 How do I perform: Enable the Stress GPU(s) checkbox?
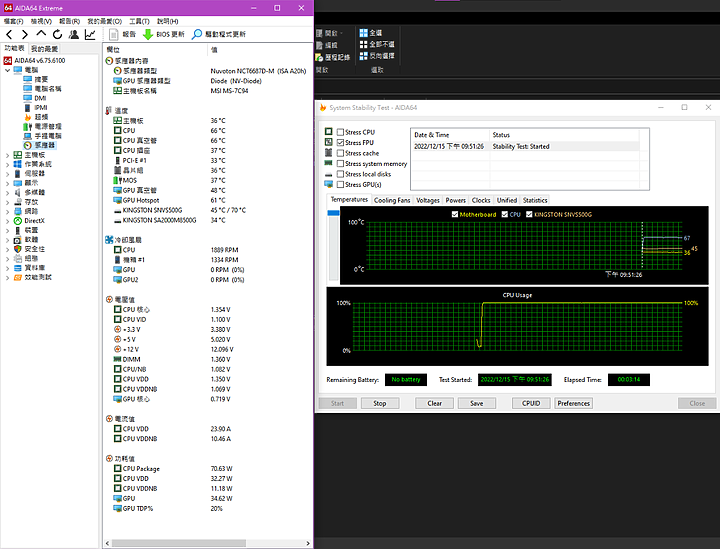pos(340,185)
